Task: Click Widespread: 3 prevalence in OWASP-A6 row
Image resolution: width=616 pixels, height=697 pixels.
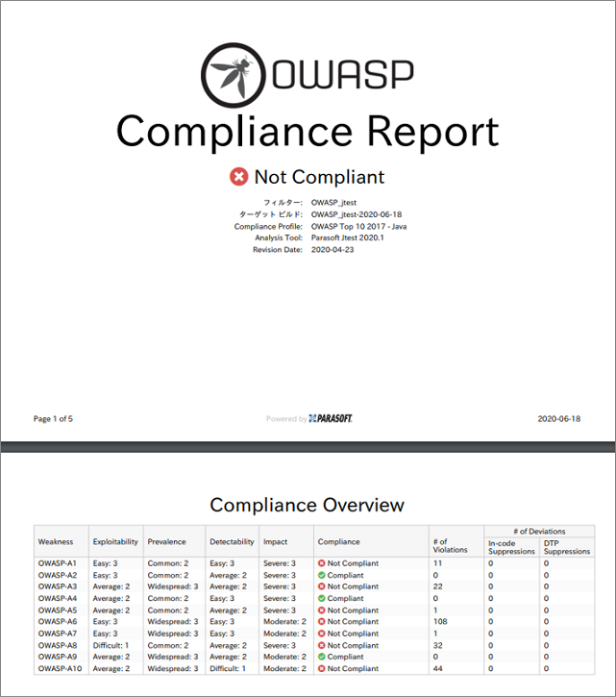Action: pos(173,621)
